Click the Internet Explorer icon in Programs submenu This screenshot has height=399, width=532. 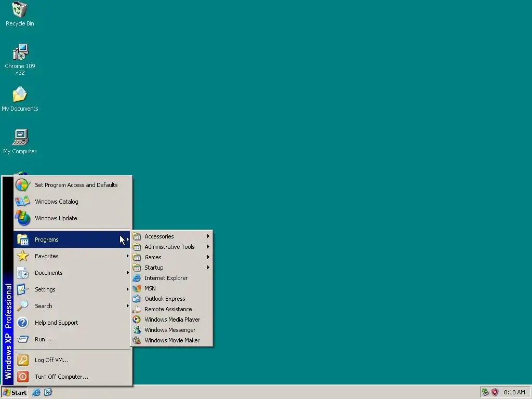[x=137, y=278]
